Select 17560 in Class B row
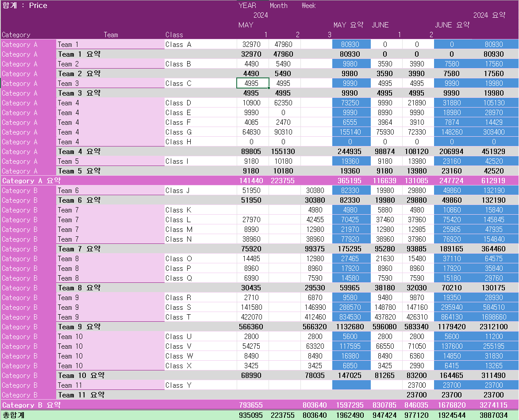The height and width of the screenshot is (420, 519). click(x=494, y=64)
